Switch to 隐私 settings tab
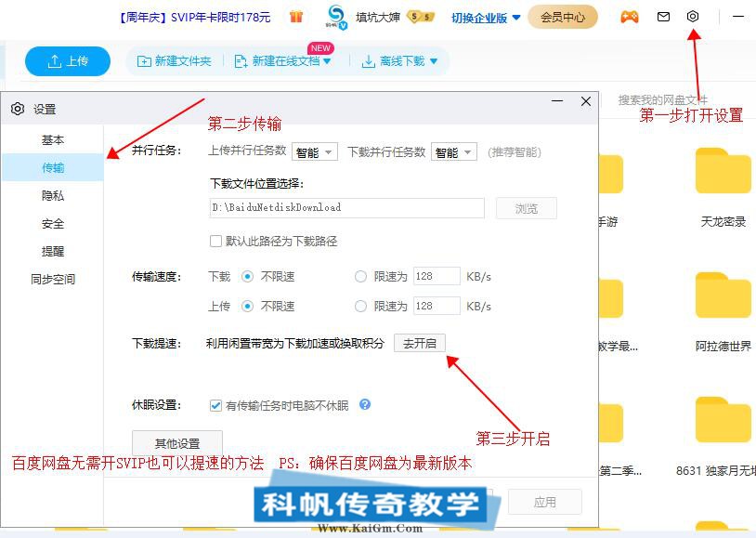The image size is (756, 538). click(x=53, y=195)
